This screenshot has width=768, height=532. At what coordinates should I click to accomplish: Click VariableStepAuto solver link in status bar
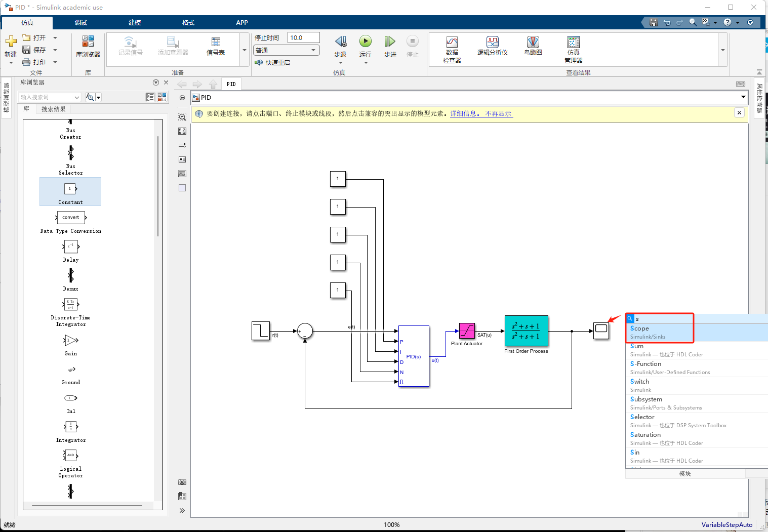pyautogui.click(x=726, y=525)
